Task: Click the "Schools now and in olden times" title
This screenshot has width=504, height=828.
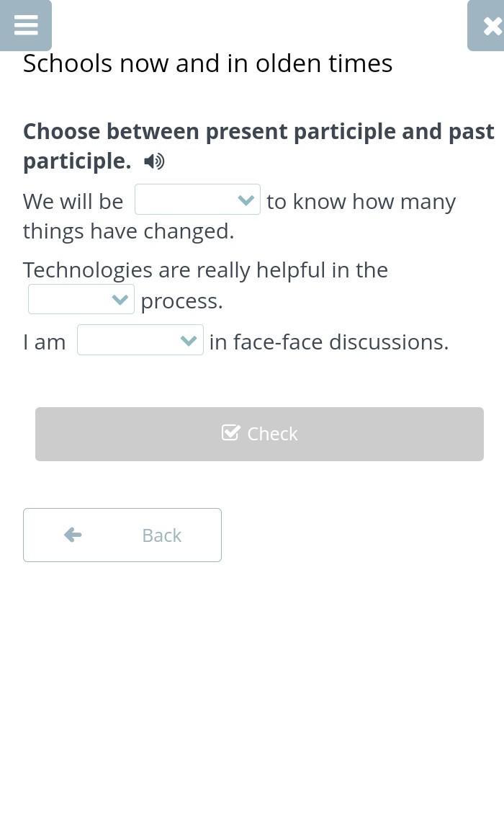Action: coord(207,63)
